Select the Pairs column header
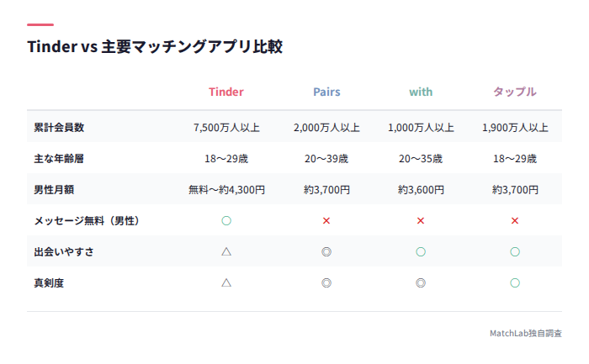 pyautogui.click(x=326, y=92)
